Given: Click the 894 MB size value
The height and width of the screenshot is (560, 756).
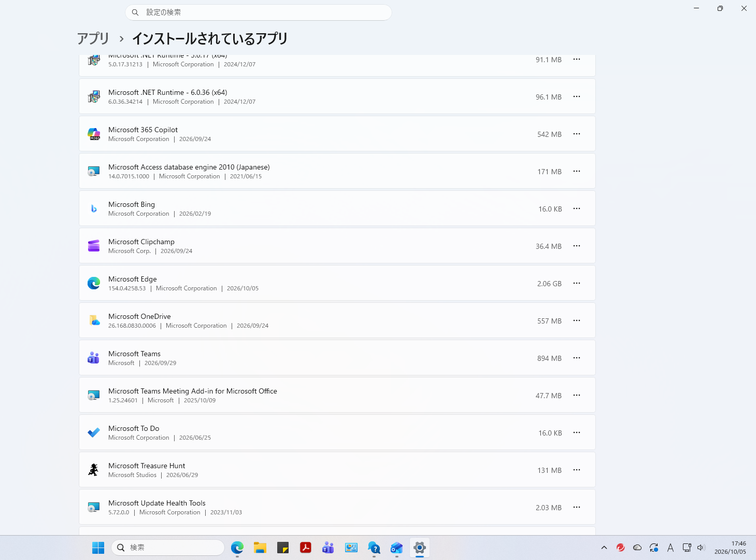Looking at the screenshot, I should [x=549, y=358].
